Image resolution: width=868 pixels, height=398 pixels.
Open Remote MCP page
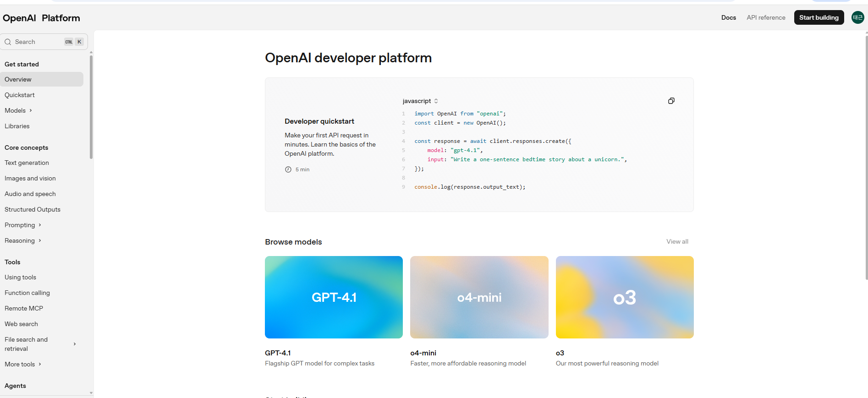[x=24, y=308]
